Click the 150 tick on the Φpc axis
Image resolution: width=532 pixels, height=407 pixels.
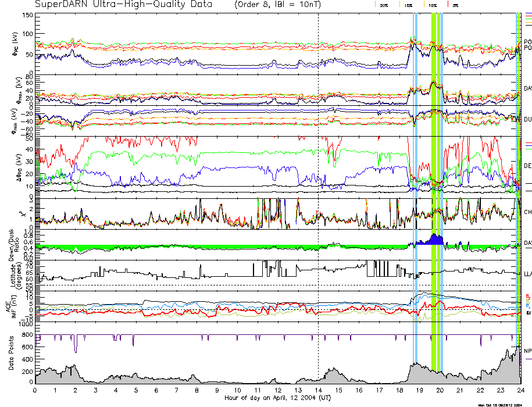click(28, 15)
